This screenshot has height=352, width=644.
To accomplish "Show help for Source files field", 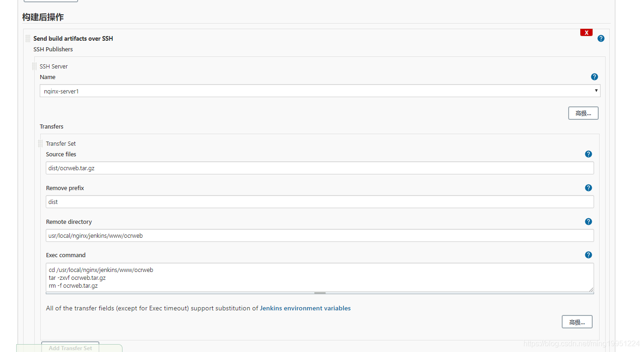I will pos(588,154).
